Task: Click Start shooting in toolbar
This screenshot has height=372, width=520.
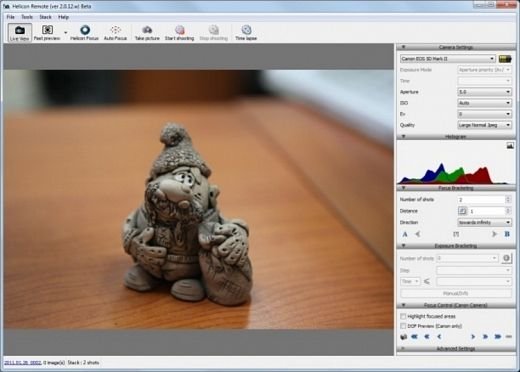Action: click(179, 33)
